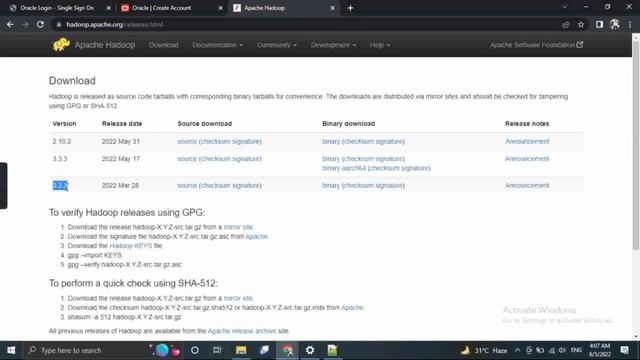Open the notification center icon
This screenshot has width=640, height=360.
(624, 350)
